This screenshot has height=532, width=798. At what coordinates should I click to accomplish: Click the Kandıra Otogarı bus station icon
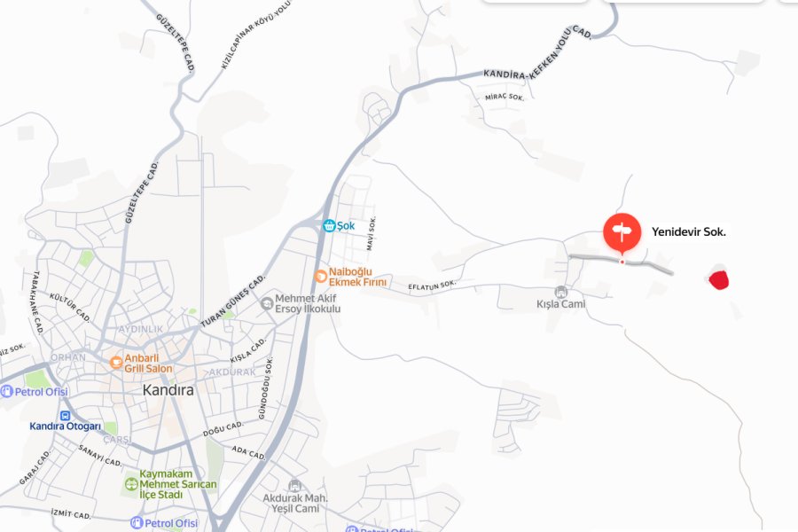point(65,416)
